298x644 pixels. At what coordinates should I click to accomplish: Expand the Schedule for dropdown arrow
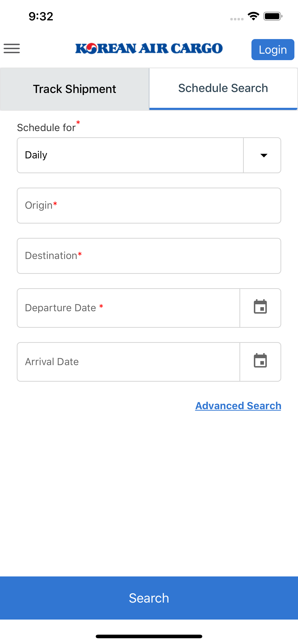(263, 155)
